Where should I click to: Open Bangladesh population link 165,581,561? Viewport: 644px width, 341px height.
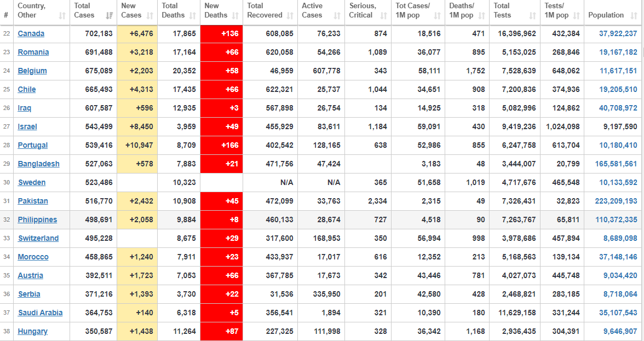(x=616, y=164)
